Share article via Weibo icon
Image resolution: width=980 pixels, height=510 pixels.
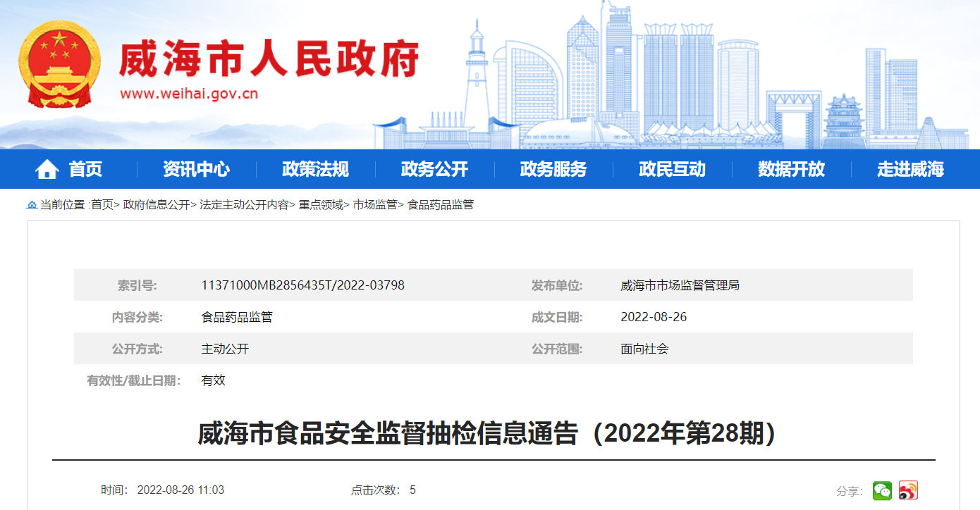tap(908, 490)
